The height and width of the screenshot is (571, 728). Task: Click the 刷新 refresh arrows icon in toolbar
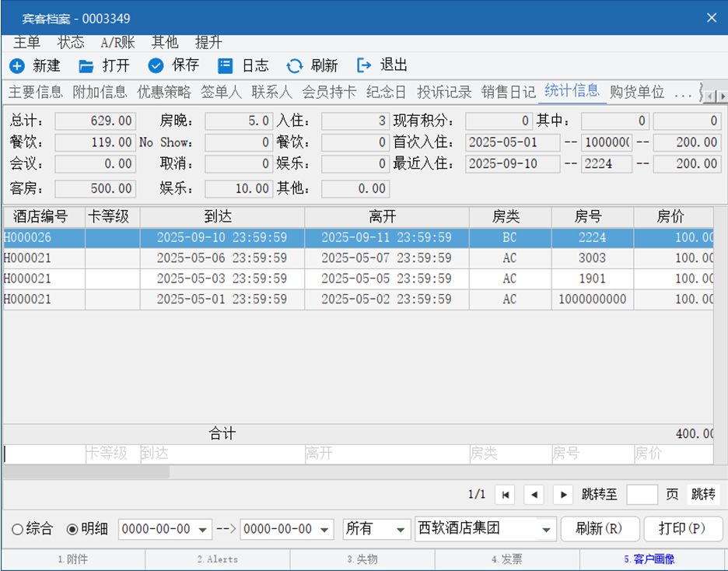tap(294, 66)
